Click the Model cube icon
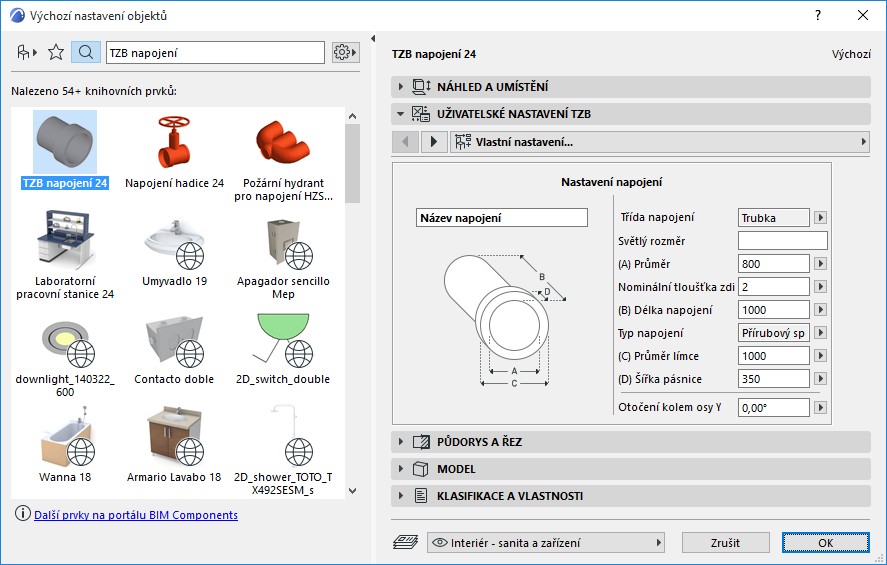Screen dimensions: 887x565 (x=420, y=469)
